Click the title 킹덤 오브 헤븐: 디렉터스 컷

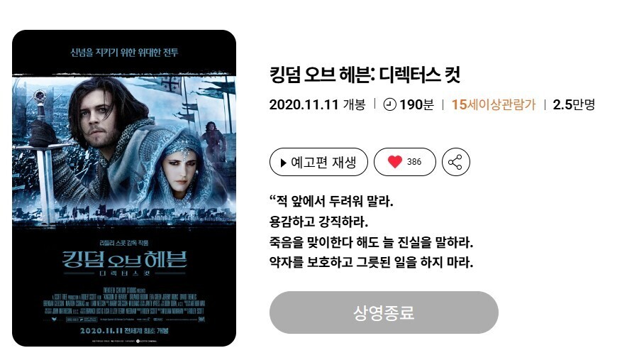click(365, 75)
